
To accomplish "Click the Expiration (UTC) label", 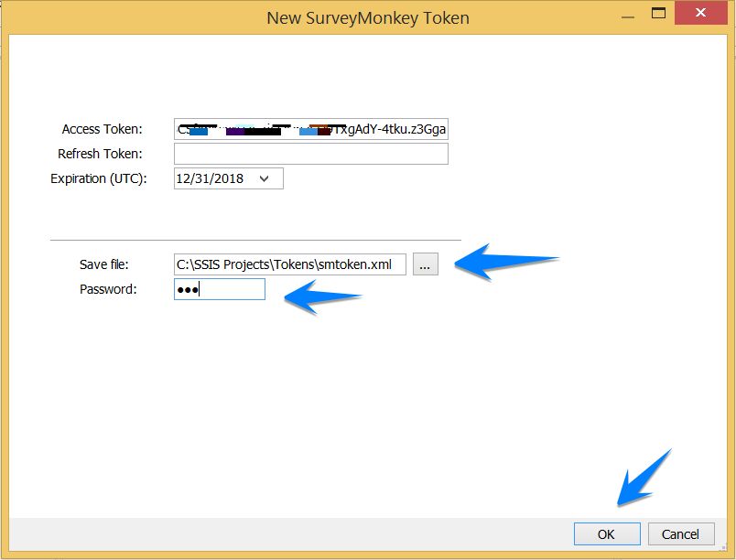I will point(99,178).
